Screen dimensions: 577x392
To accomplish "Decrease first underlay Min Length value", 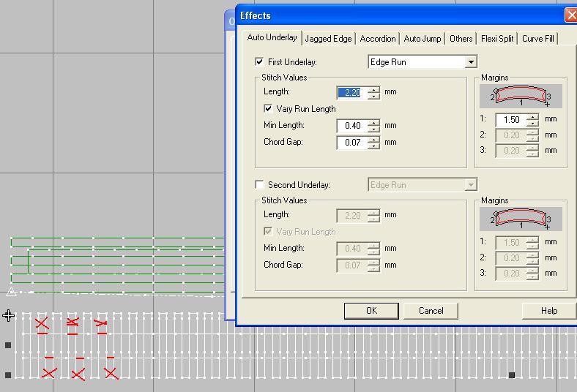I will coord(374,129).
